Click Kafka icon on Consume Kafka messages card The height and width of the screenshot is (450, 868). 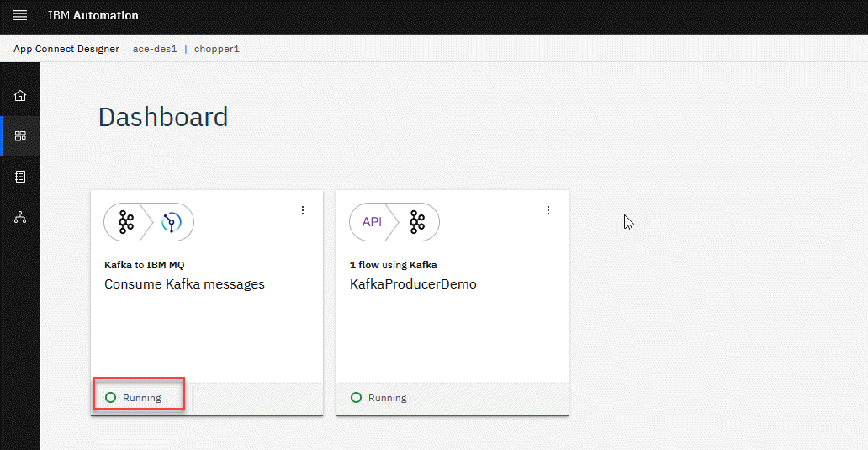[126, 222]
